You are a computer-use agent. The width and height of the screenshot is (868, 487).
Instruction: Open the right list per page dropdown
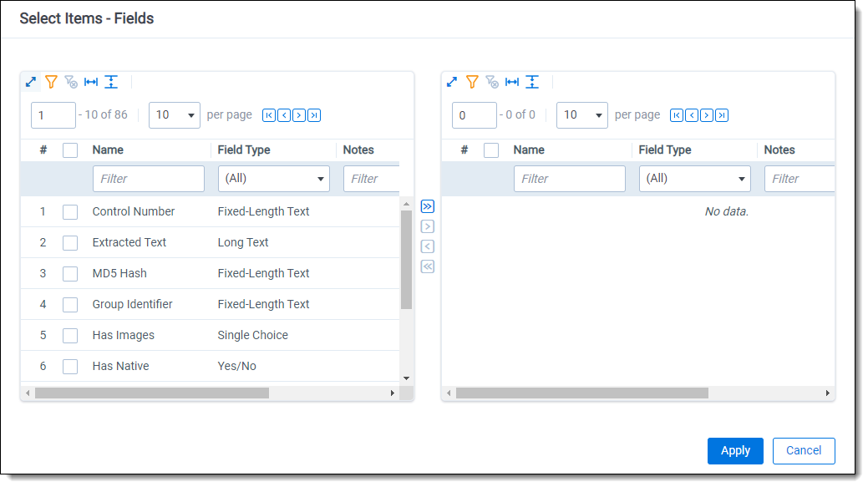coord(581,115)
